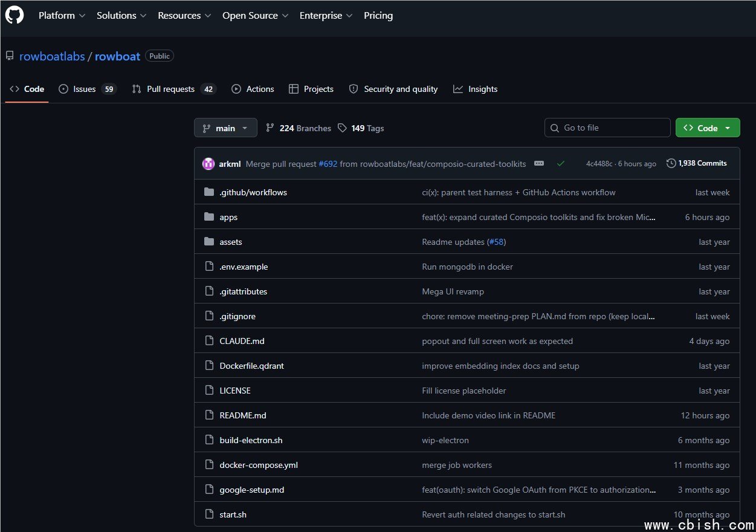Open the README.md file
Image resolution: width=756 pixels, height=532 pixels.
coord(243,415)
